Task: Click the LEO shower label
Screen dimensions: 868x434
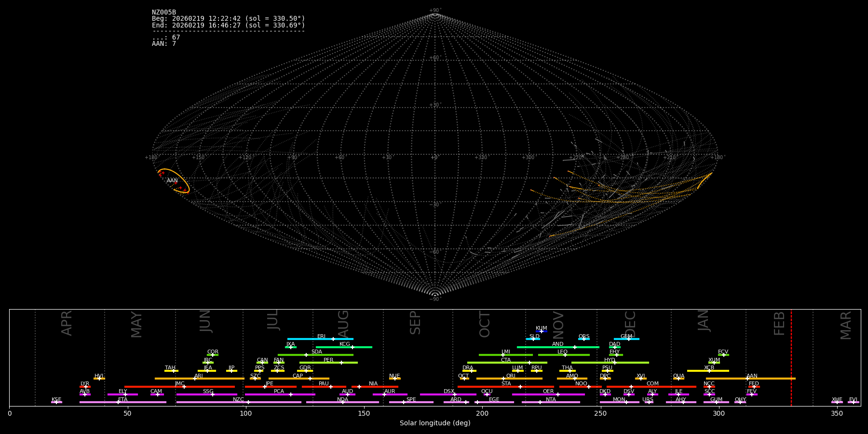Action: (562, 352)
